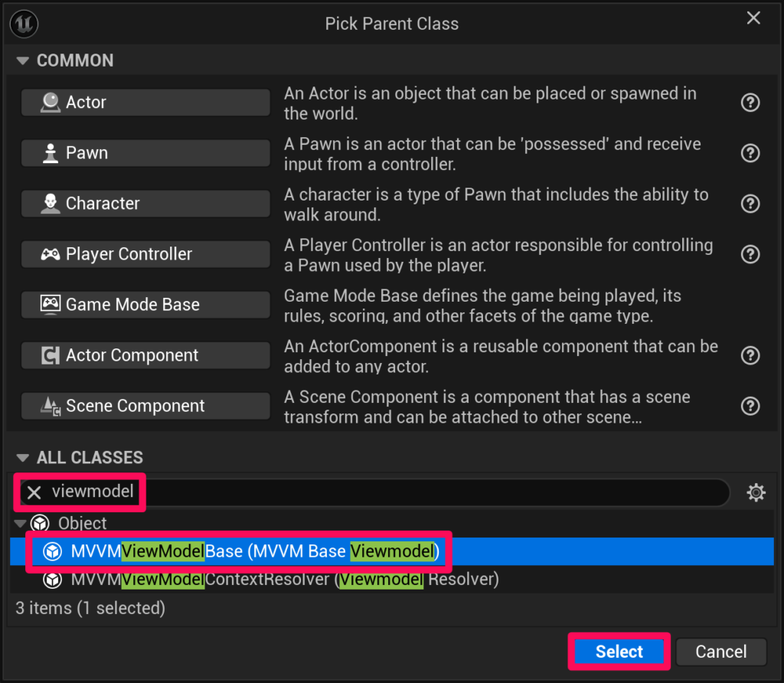Click the Character class help icon

[x=750, y=204]
